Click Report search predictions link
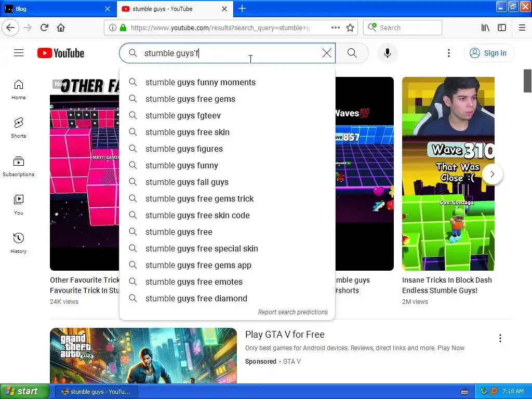This screenshot has height=399, width=532. pyautogui.click(x=293, y=312)
